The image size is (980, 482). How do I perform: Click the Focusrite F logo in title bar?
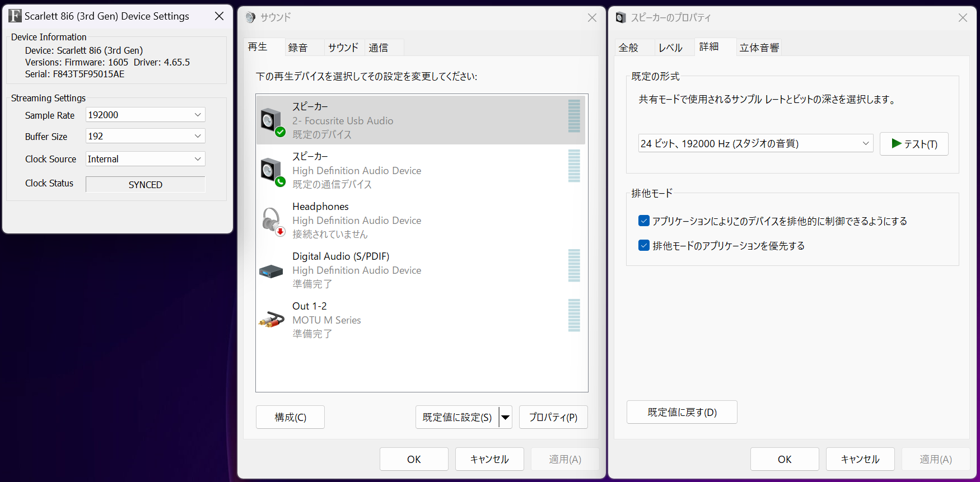pyautogui.click(x=15, y=16)
